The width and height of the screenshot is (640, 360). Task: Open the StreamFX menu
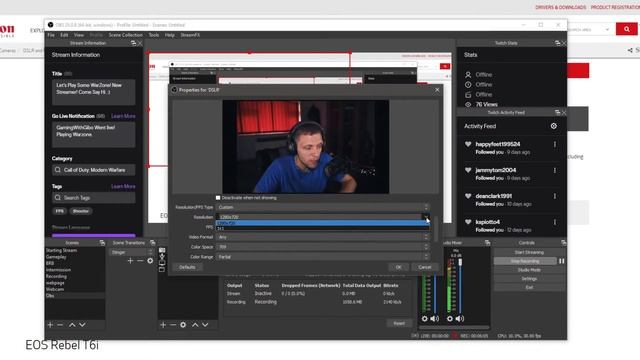coord(190,35)
